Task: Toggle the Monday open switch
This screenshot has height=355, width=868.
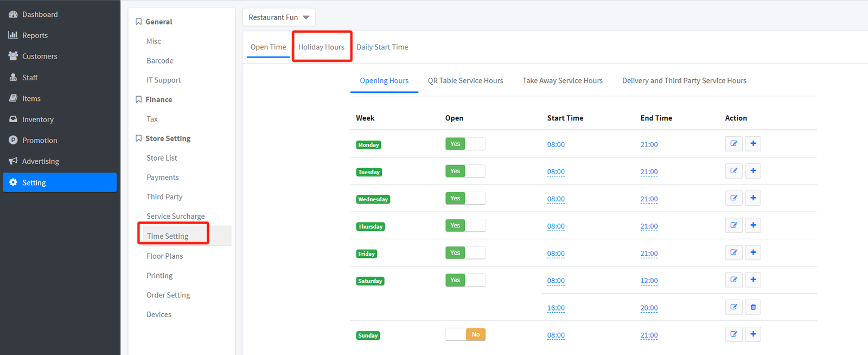Action: coord(465,144)
